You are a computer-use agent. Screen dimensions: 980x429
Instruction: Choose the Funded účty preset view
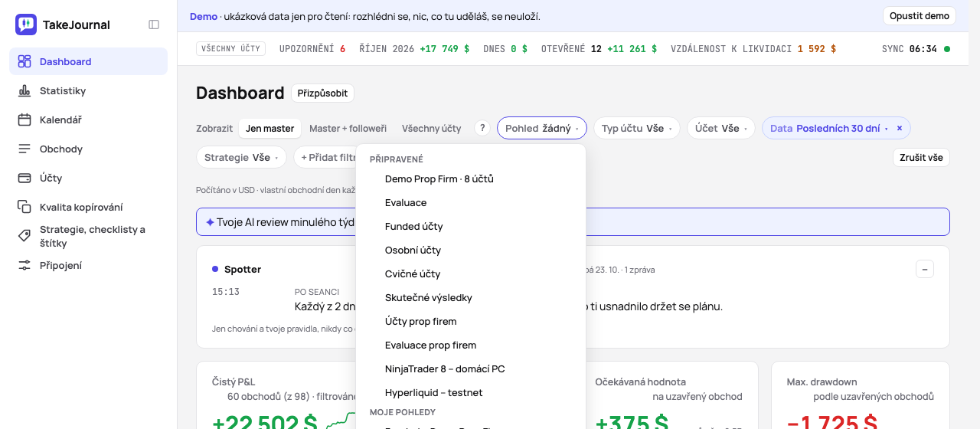coord(471,226)
